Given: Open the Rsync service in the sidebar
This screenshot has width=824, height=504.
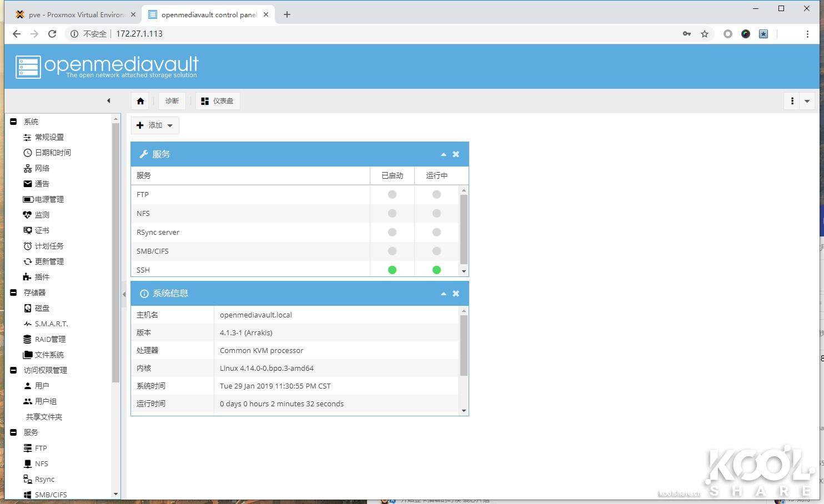Looking at the screenshot, I should [x=39, y=479].
